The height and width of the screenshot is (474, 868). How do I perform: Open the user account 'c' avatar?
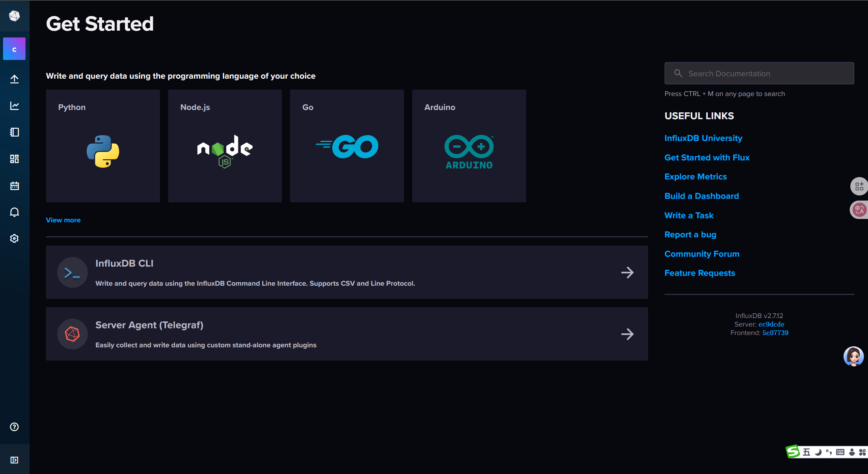[x=14, y=49]
